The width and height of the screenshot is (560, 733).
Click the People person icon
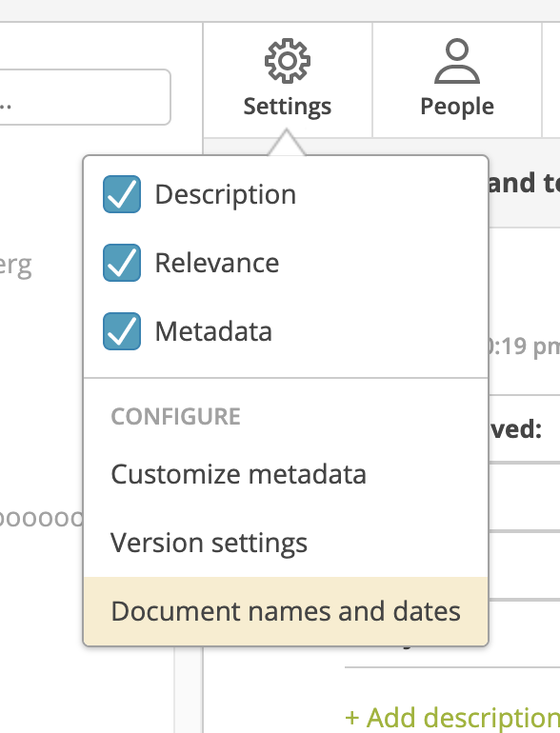click(x=457, y=61)
